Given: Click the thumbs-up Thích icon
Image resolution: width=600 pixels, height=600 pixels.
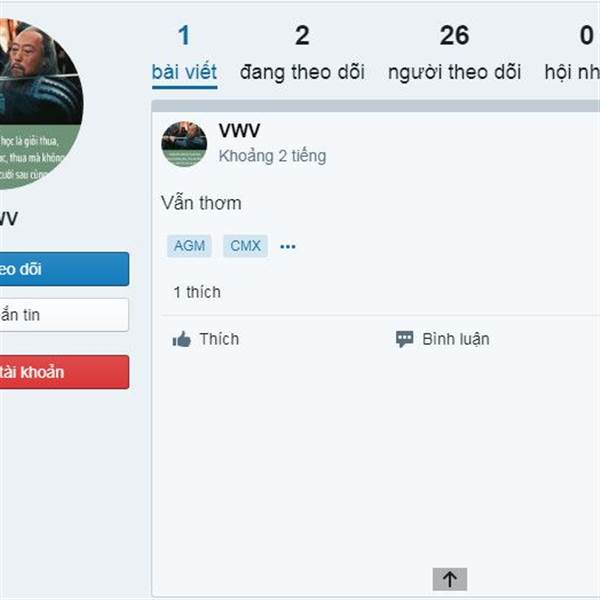Looking at the screenshot, I should coord(181,339).
